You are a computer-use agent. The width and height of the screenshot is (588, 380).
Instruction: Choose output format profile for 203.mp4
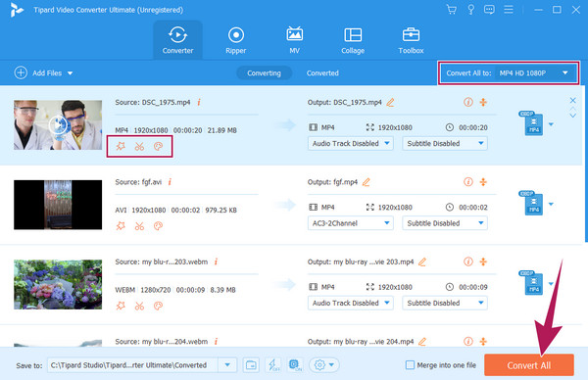coord(536,283)
